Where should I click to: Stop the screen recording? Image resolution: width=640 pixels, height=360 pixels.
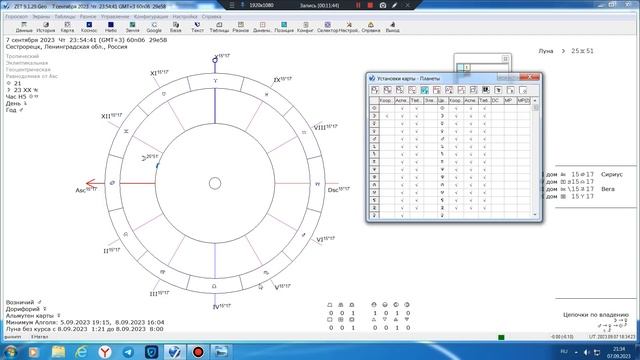[x=370, y=5]
